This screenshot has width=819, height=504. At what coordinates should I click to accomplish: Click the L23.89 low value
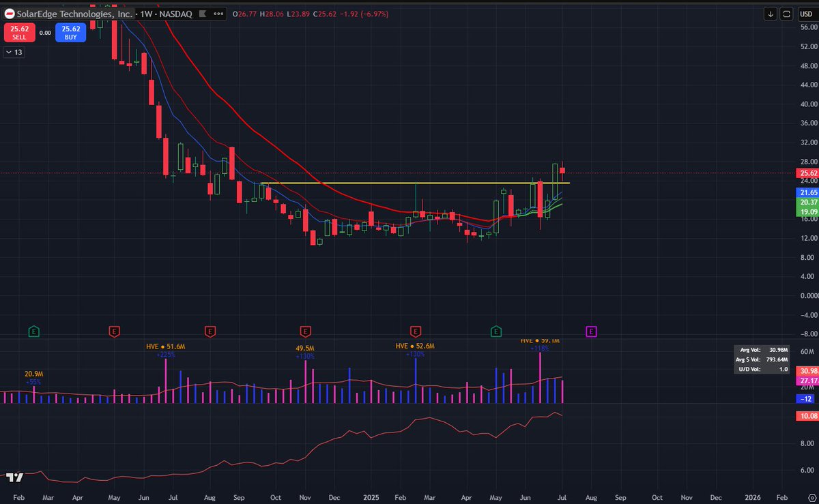click(x=297, y=14)
